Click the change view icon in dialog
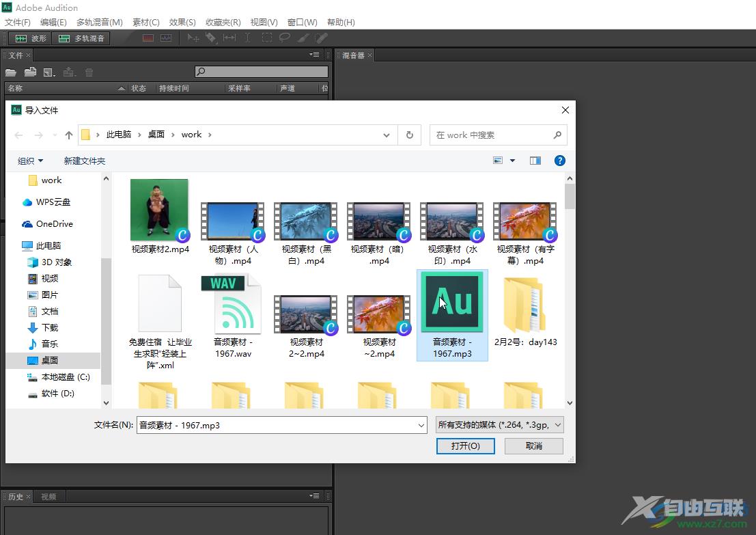Image resolution: width=756 pixels, height=535 pixels. pyautogui.click(x=498, y=161)
